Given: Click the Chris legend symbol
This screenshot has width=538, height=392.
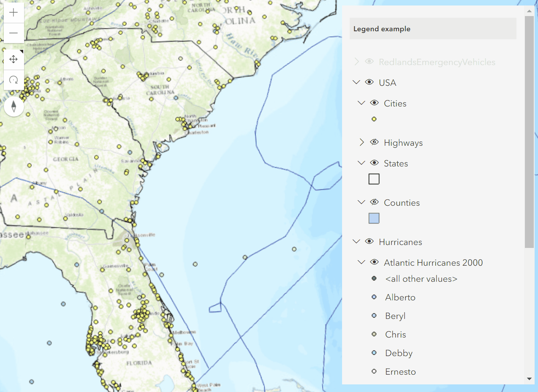Looking at the screenshot, I should point(374,335).
